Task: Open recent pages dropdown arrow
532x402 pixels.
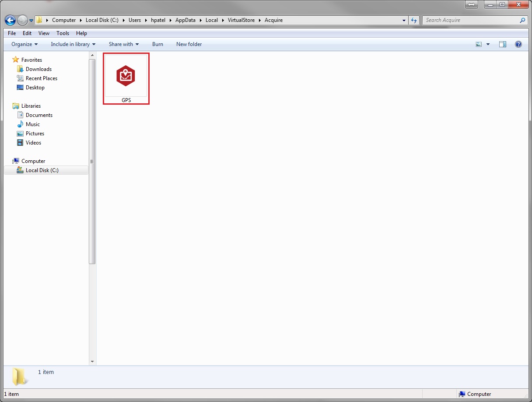Action: pos(31,21)
